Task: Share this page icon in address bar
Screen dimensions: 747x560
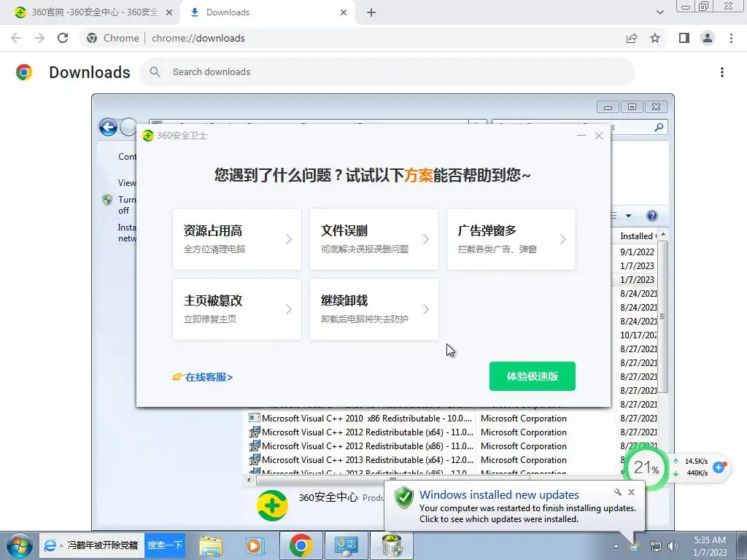Action: click(632, 38)
